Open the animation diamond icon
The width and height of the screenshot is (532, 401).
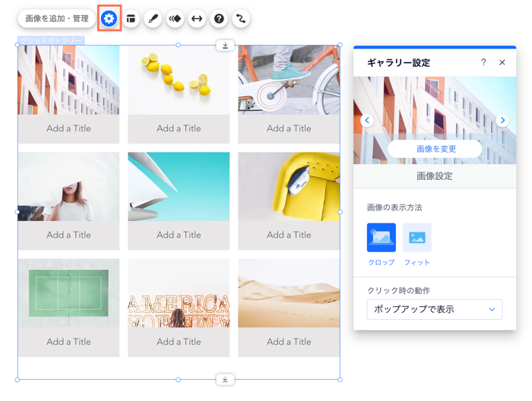tap(175, 18)
